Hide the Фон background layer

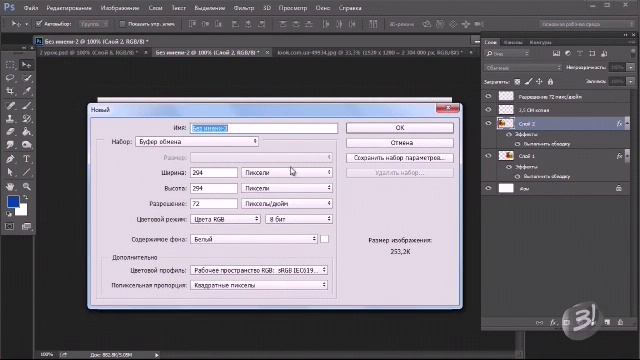[489, 188]
